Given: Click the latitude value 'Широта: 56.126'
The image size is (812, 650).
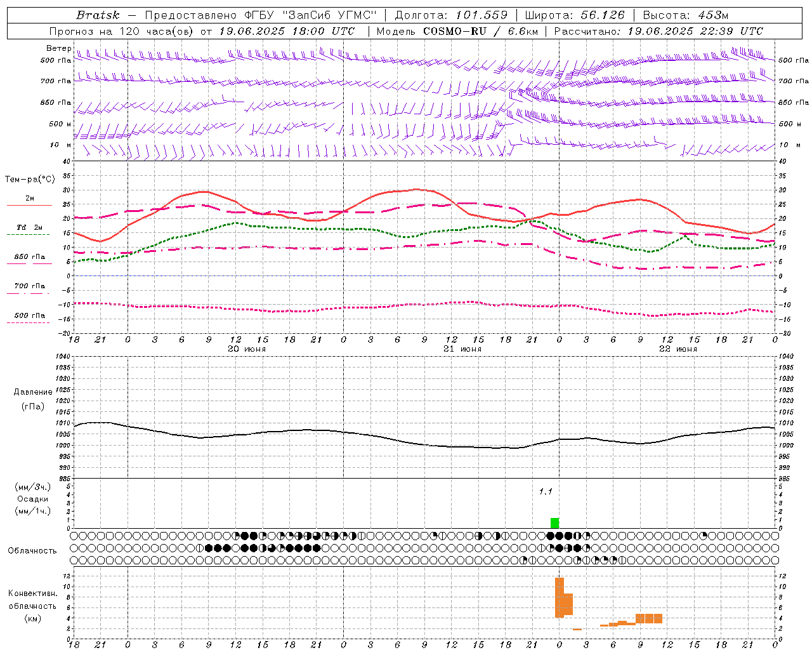Looking at the screenshot, I should coord(575,15).
